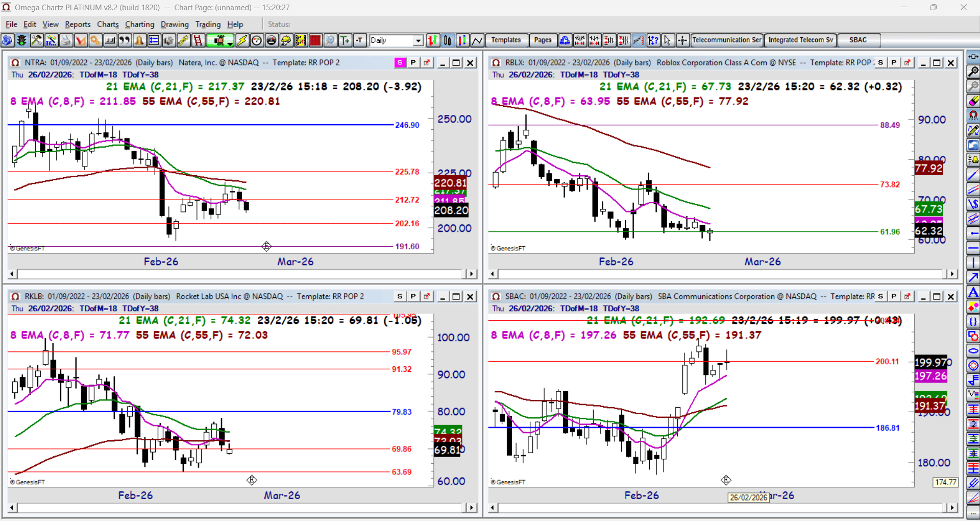980x521 pixels.
Task: Click the 88.49 level label on RBLX chart
Action: tap(890, 125)
